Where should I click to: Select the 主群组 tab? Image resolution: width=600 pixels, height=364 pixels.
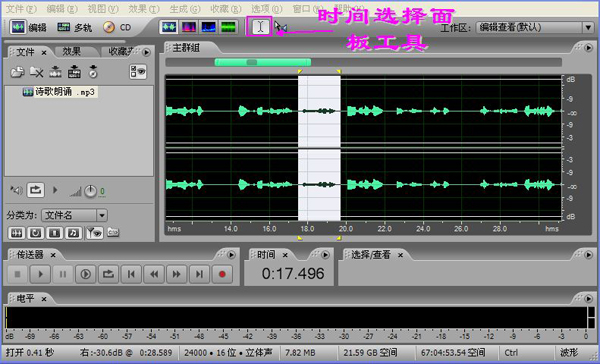(x=186, y=48)
